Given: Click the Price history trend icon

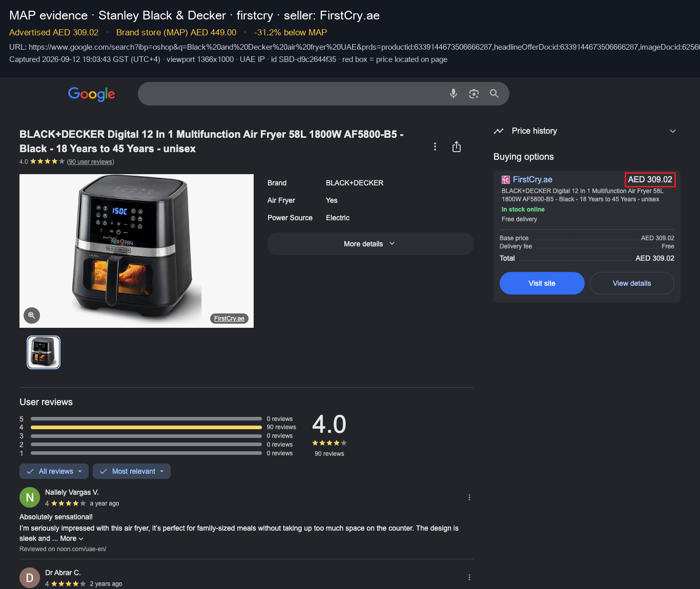Looking at the screenshot, I should pyautogui.click(x=499, y=131).
